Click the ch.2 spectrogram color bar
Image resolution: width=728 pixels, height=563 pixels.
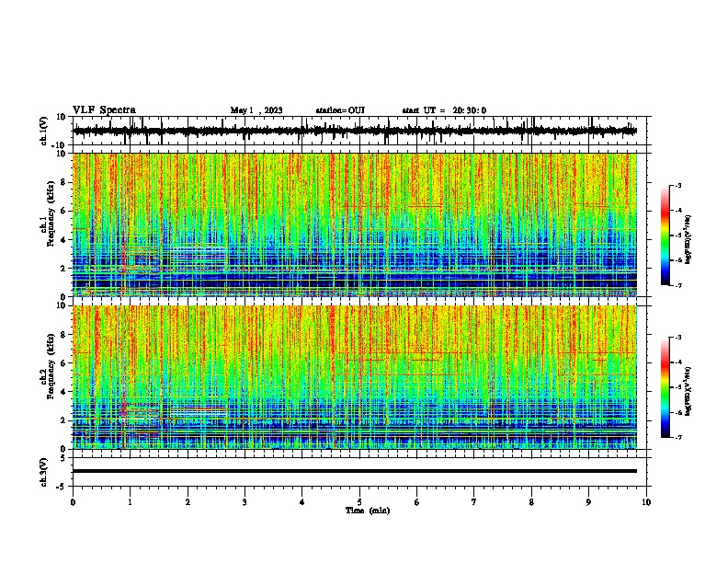[665, 387]
